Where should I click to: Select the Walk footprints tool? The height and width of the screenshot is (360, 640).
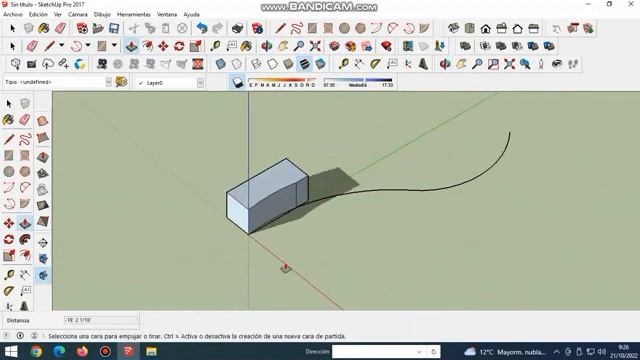[x=573, y=64]
